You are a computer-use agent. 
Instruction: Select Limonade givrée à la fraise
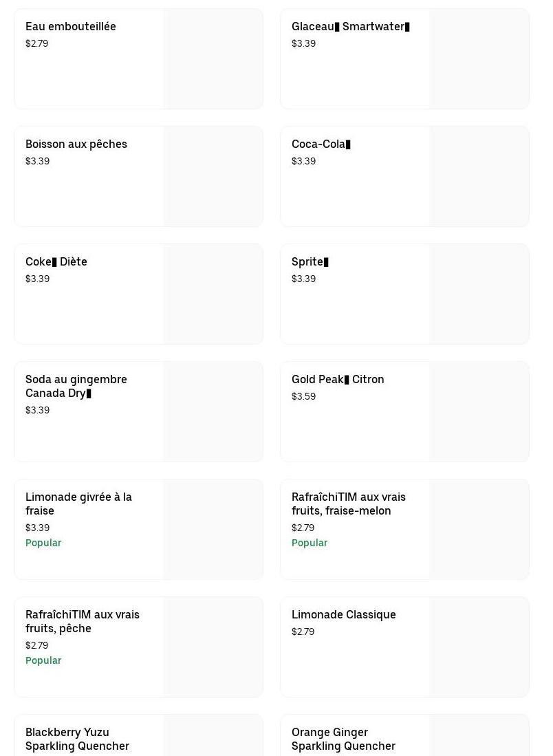[x=78, y=504]
